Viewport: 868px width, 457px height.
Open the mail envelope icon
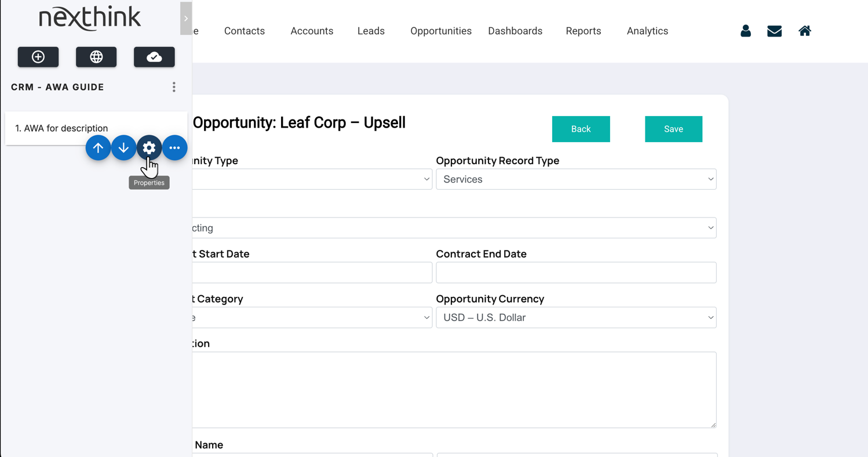[774, 31]
